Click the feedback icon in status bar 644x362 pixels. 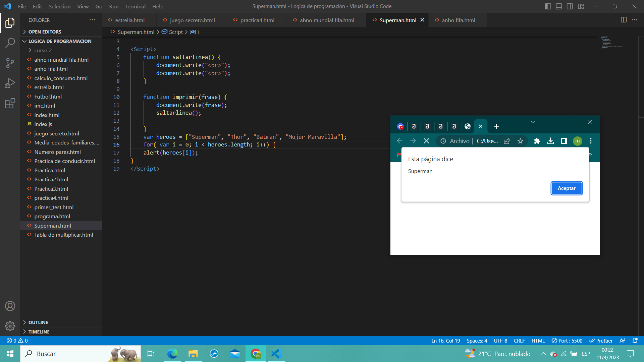click(622, 341)
